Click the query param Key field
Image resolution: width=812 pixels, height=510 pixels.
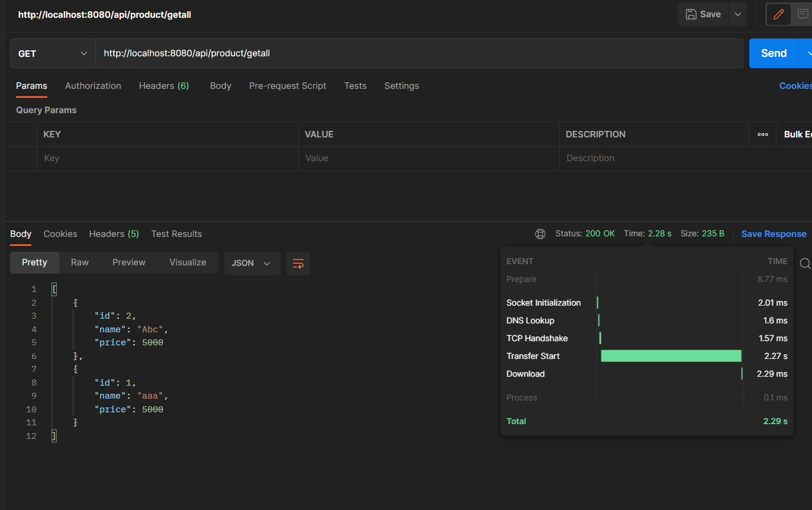(x=167, y=158)
